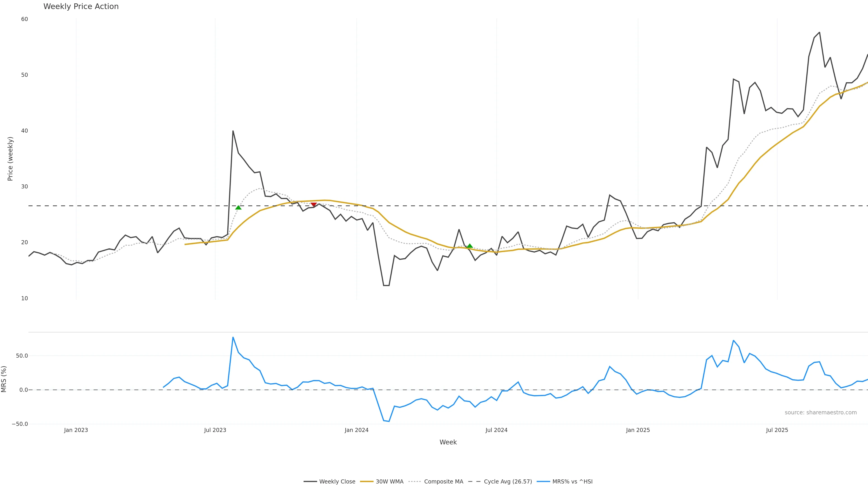Hide the 30W WMA series via legend label
Image resolution: width=868 pixels, height=488 pixels.
(389, 482)
